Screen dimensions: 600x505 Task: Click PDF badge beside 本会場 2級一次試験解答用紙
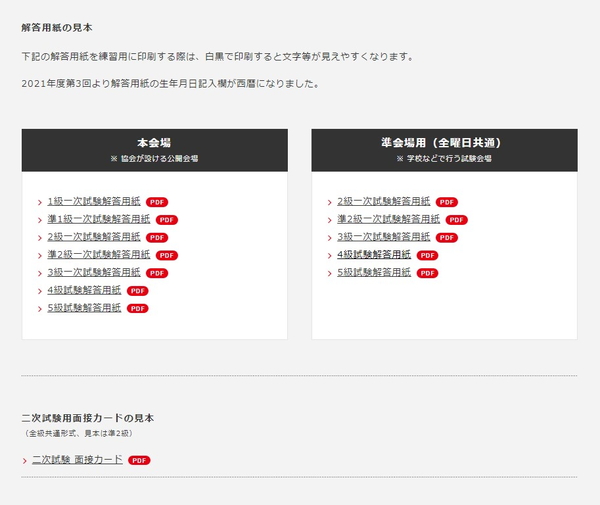[x=157, y=238]
